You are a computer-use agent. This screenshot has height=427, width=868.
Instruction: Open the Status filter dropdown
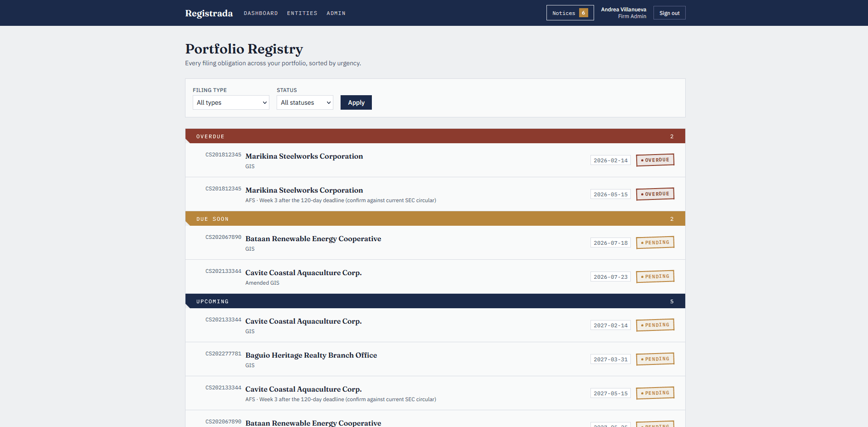coord(305,102)
